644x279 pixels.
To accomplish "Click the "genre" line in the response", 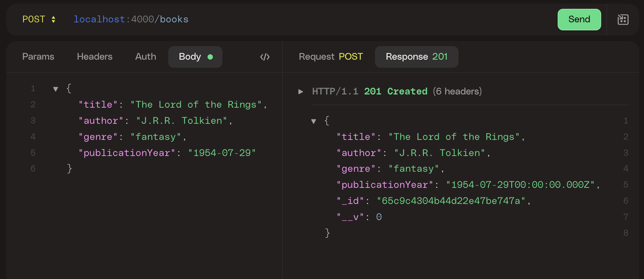I will click(390, 169).
